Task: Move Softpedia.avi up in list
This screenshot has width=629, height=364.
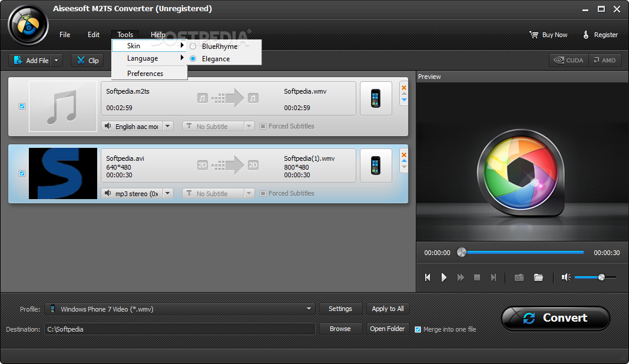Action: 404,161
